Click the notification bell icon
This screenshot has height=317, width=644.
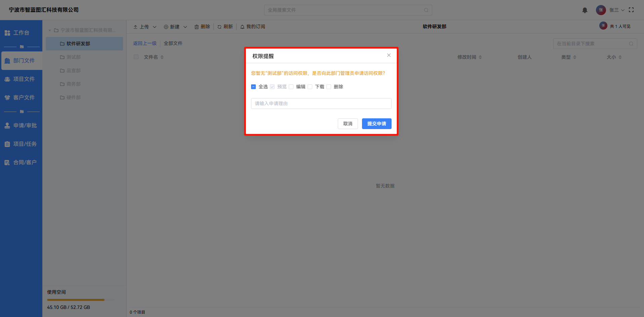585,10
